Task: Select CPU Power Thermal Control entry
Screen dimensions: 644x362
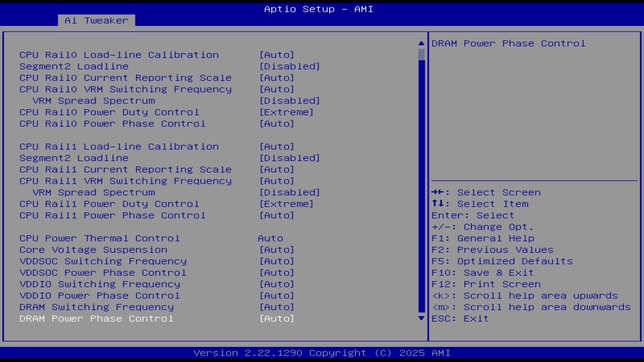Action: tap(100, 238)
